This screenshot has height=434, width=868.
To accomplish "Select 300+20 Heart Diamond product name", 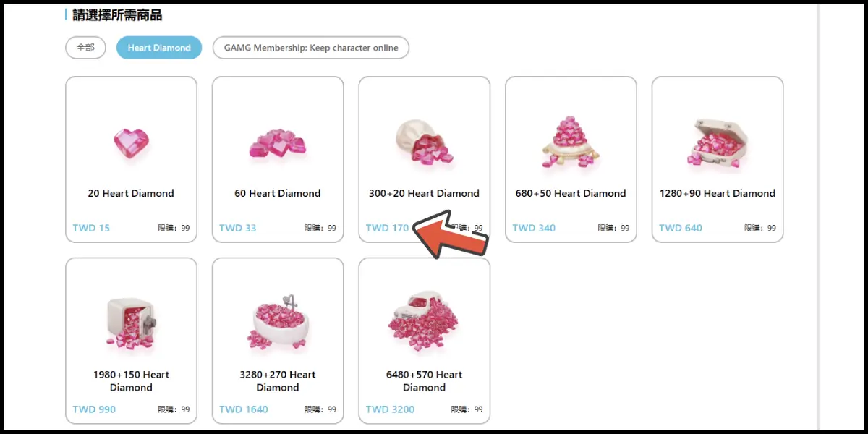I will pos(424,193).
